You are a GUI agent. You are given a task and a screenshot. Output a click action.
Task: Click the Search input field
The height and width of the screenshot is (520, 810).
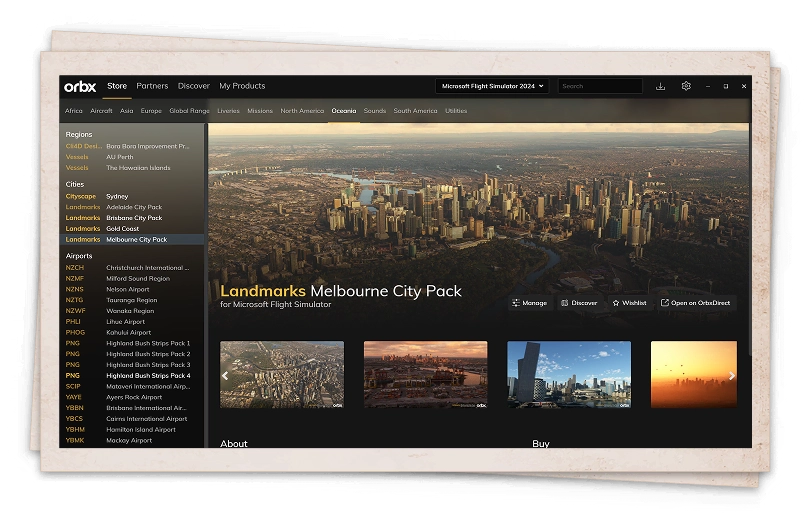[x=599, y=86]
